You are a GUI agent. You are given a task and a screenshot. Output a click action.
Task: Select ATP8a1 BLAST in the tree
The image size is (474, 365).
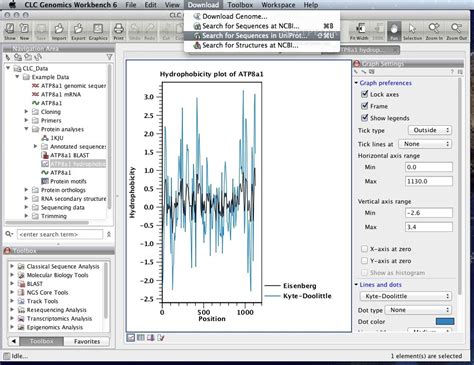click(69, 155)
